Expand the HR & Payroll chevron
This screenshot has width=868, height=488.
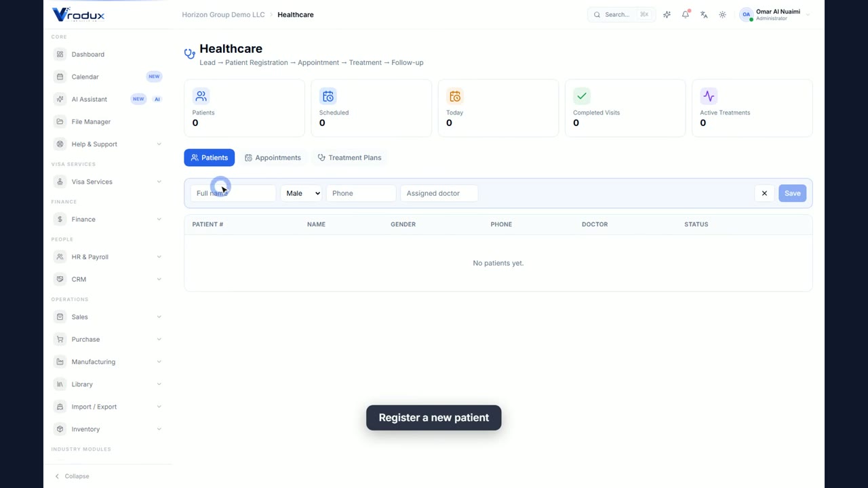click(x=159, y=257)
